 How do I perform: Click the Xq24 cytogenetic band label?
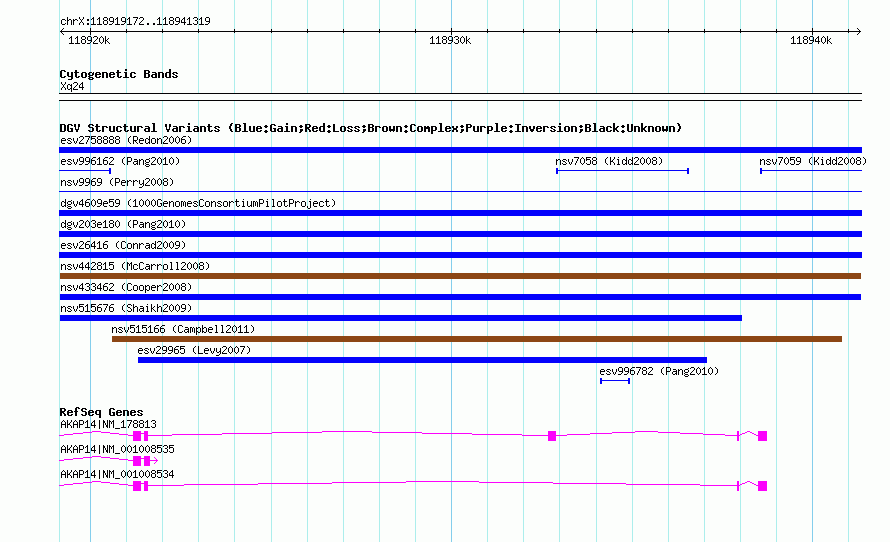[72, 86]
